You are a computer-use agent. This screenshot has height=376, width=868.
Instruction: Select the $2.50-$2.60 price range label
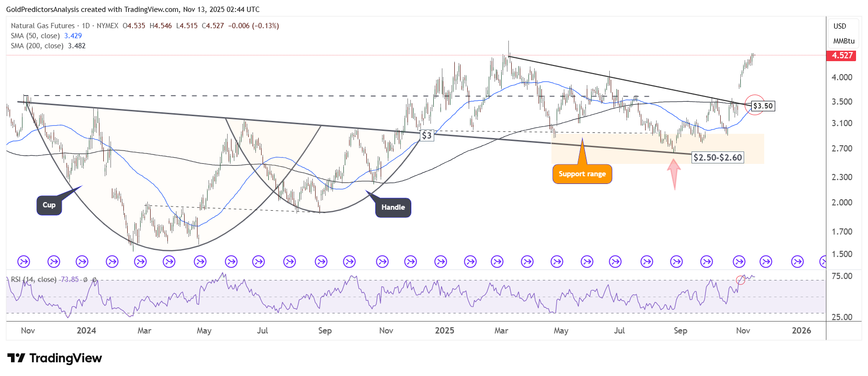[717, 158]
